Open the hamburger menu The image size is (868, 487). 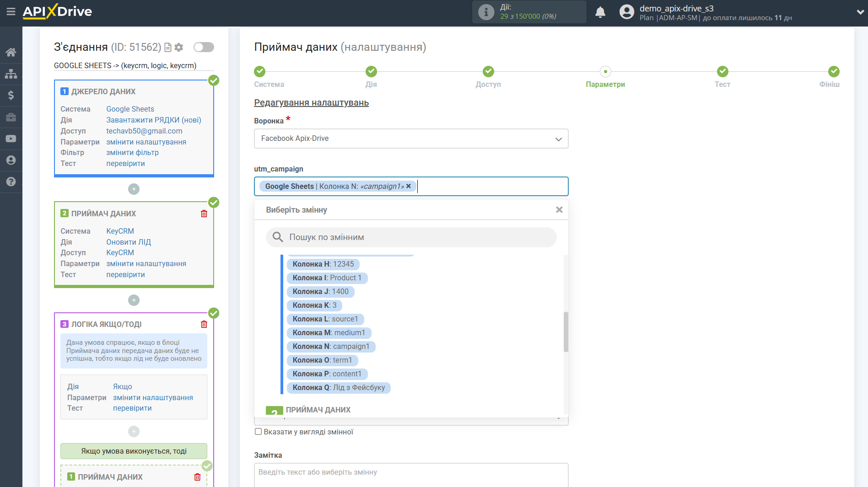tap(11, 11)
